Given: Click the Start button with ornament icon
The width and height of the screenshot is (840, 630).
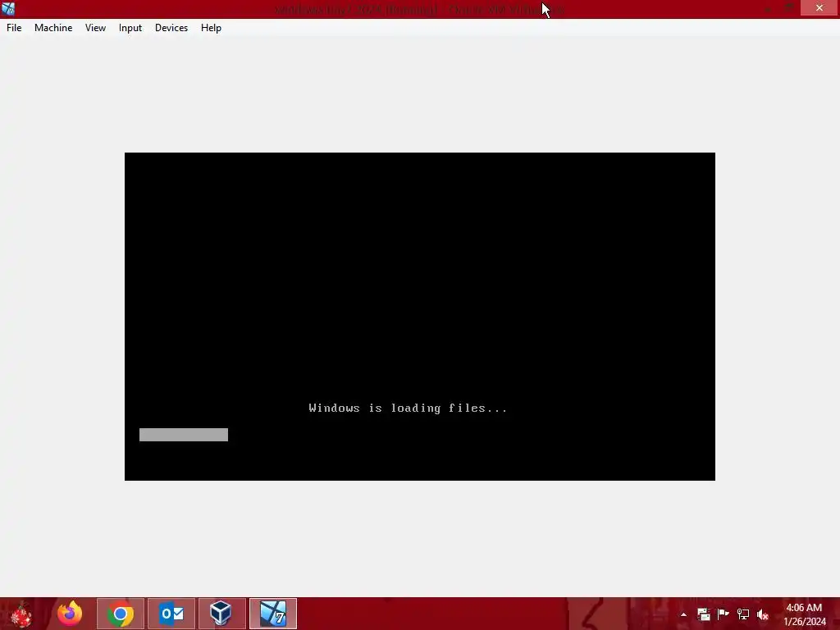Looking at the screenshot, I should pos(21,614).
